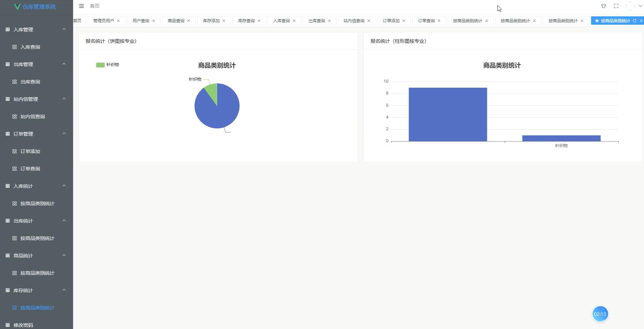
Task: Switch to the 订单查询 tab
Action: coord(426,21)
